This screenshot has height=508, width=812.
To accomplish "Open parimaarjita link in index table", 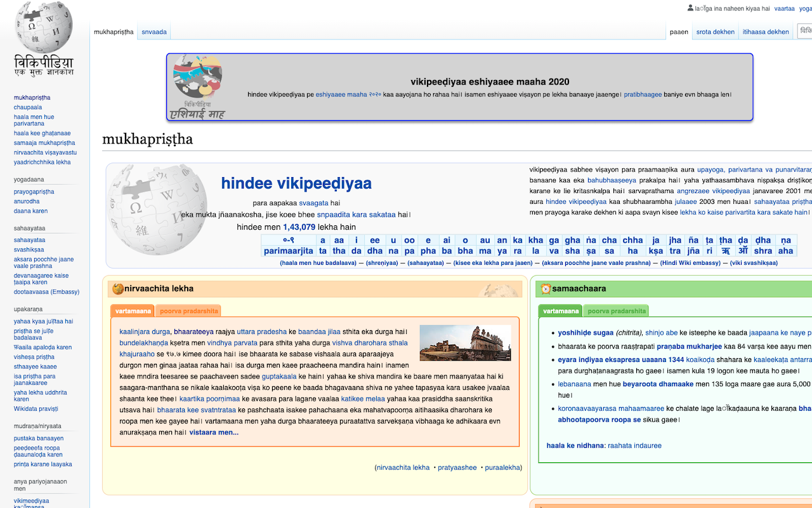I will pyautogui.click(x=289, y=251).
